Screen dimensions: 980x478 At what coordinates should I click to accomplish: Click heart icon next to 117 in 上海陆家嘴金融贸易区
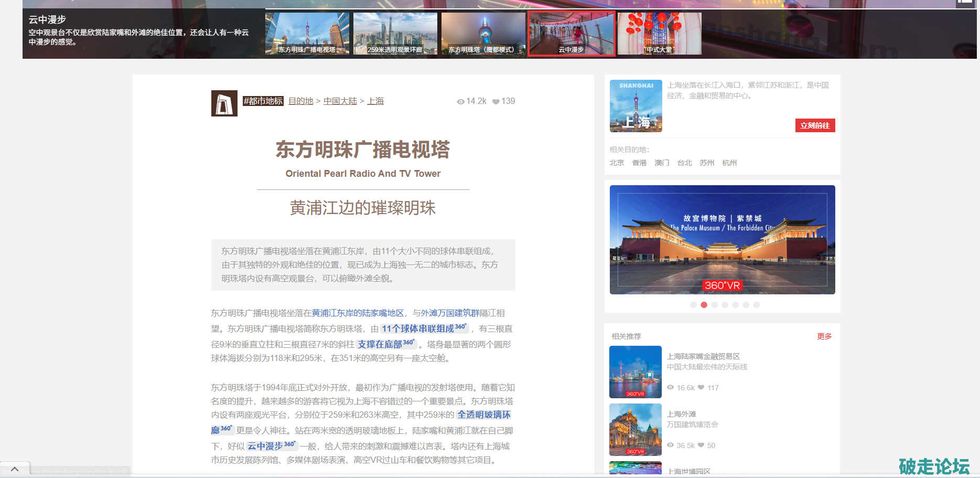[x=701, y=388]
